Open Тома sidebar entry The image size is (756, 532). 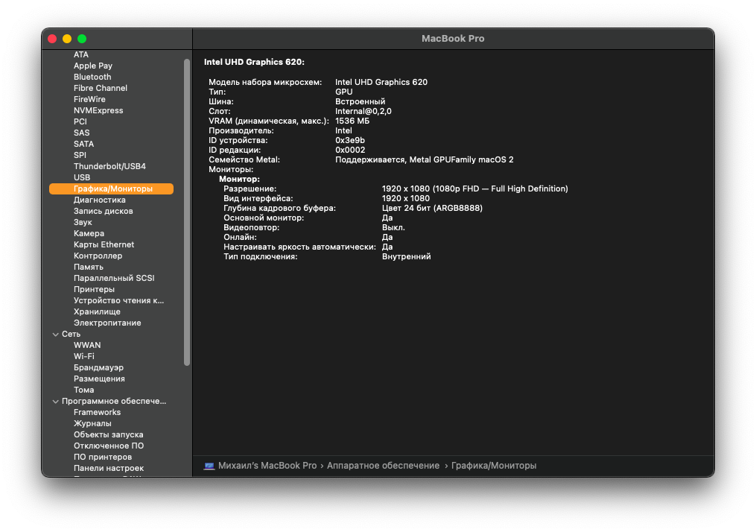coord(84,390)
